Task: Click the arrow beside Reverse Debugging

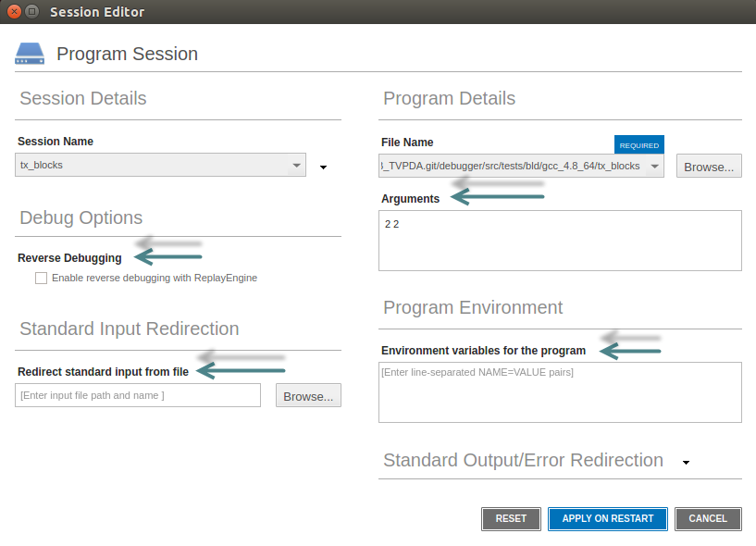Action: (x=168, y=255)
